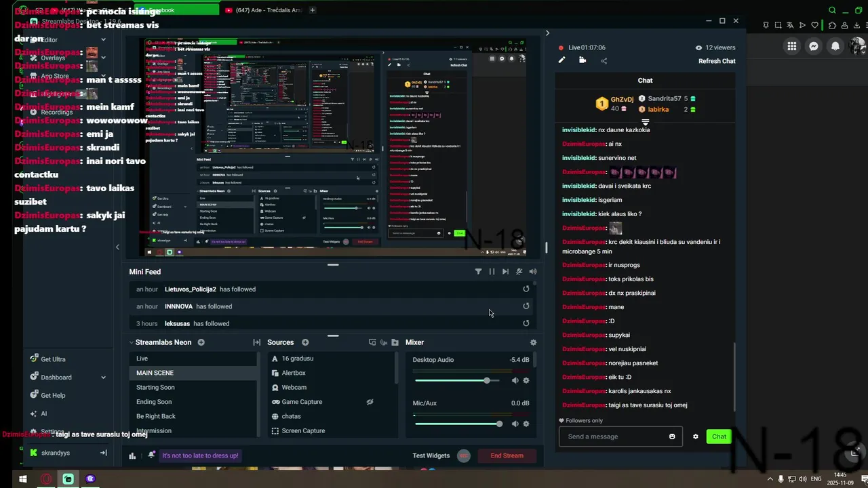Start recording with the REC button
This screenshot has height=488, width=868.
pyautogui.click(x=464, y=455)
